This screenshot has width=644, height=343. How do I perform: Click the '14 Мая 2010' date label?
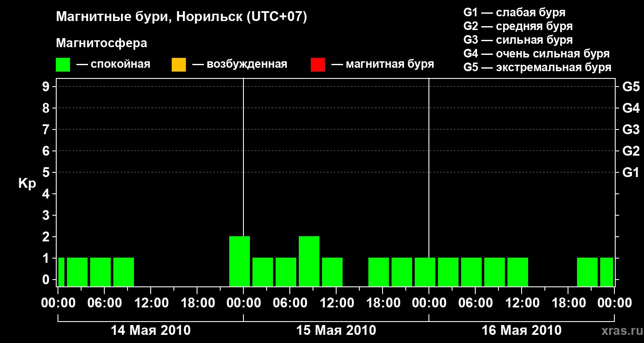click(151, 330)
